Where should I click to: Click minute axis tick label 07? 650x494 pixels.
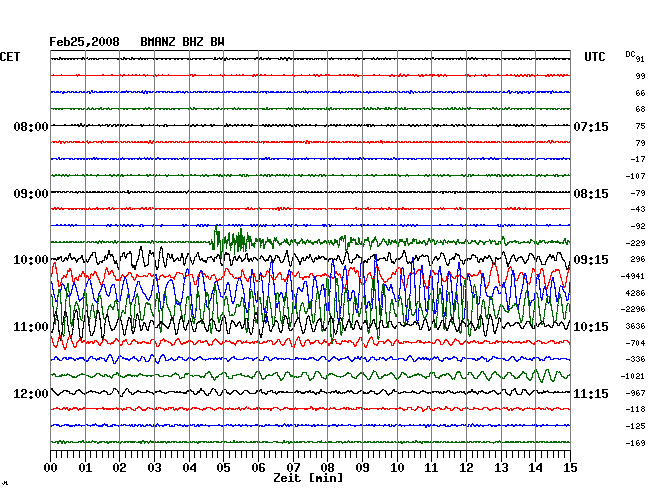(x=293, y=467)
